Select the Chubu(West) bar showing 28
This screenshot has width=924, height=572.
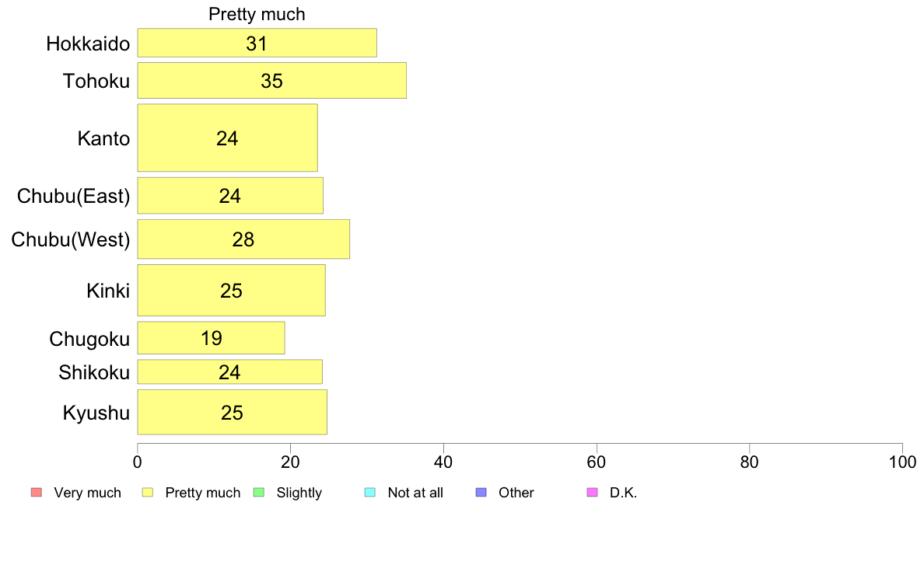(243, 239)
